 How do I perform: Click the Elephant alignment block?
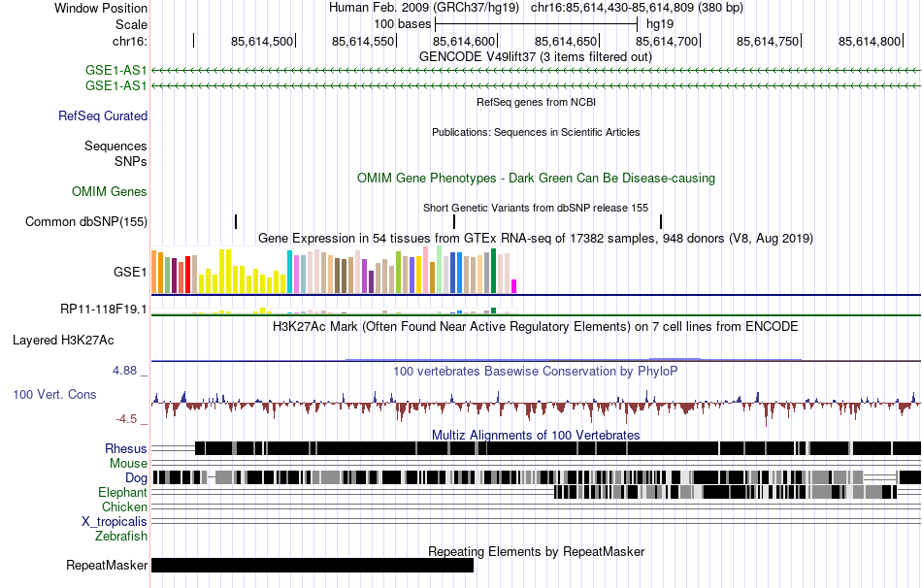[725, 492]
